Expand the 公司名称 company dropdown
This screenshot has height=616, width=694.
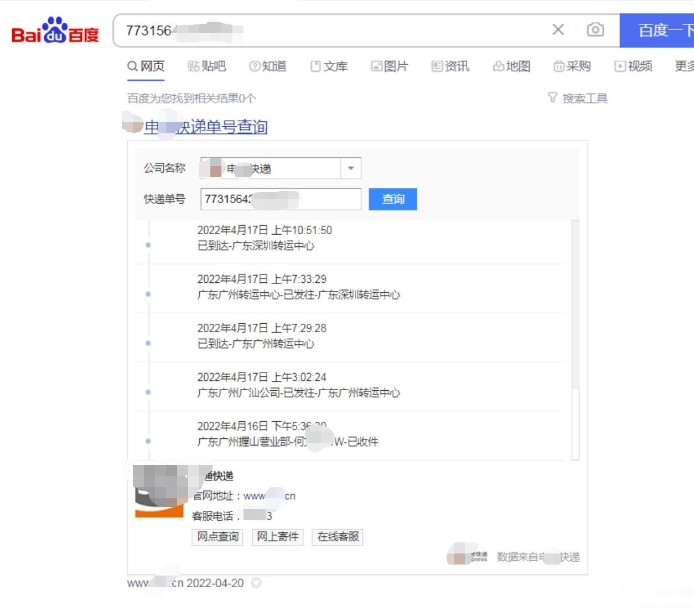point(350,168)
